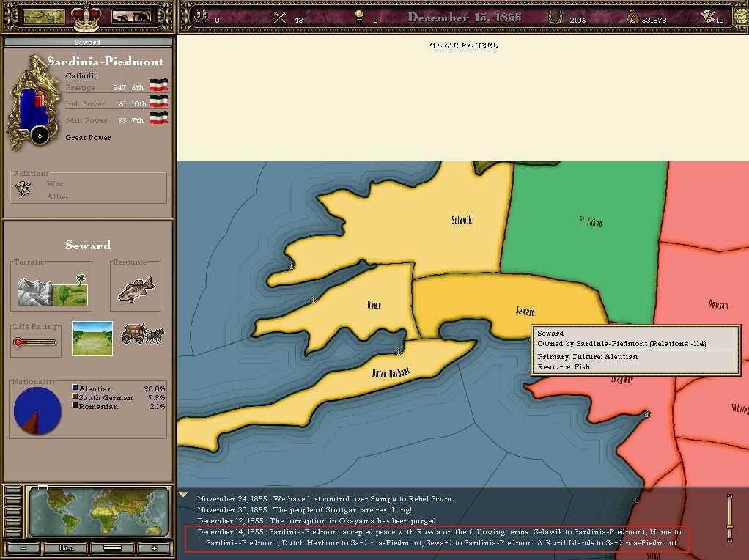749x560 pixels.
Task: Click the fish resource icon
Action: tap(136, 287)
